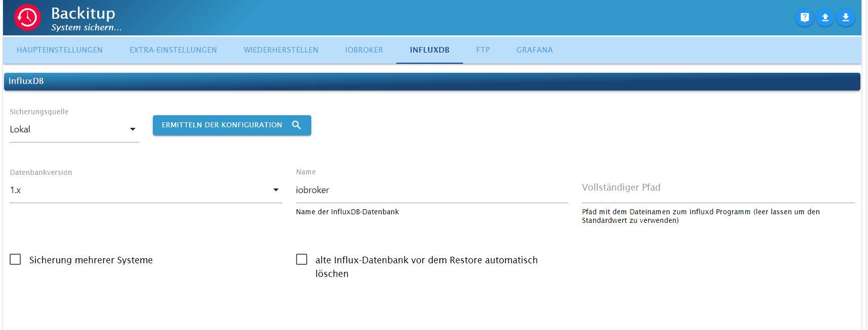Go to the Wiederherstellen tab
The width and height of the screenshot is (868, 330).
281,50
